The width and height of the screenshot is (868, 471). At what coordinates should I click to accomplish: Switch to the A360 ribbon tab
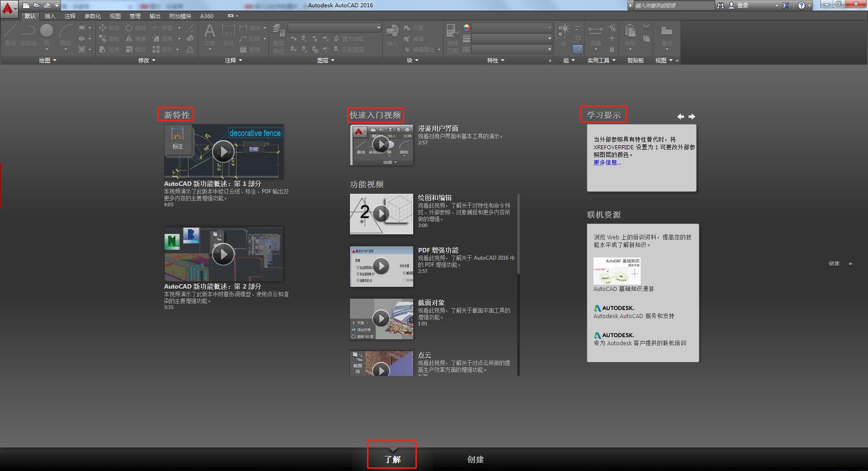point(207,16)
